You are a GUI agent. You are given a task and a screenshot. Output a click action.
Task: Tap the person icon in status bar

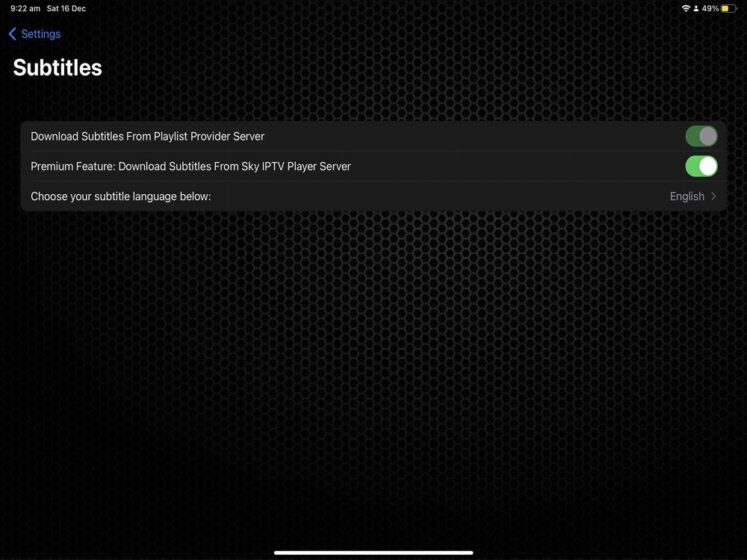click(696, 8)
